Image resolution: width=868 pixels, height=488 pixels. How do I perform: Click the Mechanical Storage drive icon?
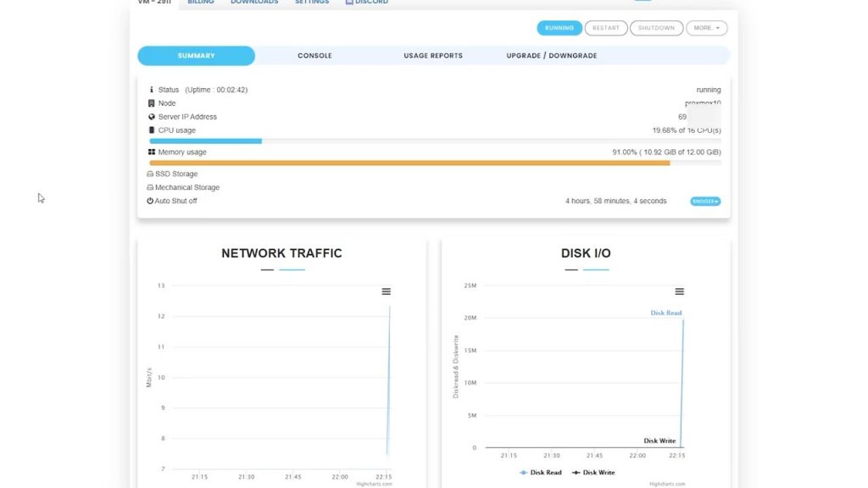pos(150,187)
